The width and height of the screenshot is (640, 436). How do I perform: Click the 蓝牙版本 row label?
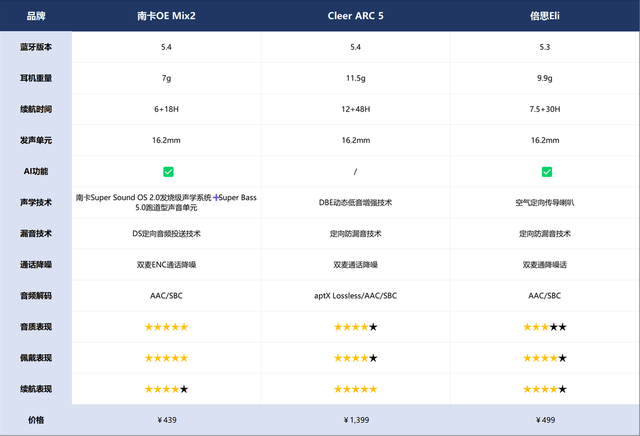point(36,47)
